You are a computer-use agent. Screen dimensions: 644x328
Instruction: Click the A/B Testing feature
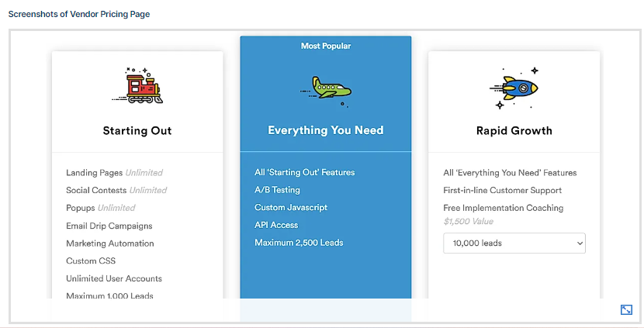click(277, 190)
